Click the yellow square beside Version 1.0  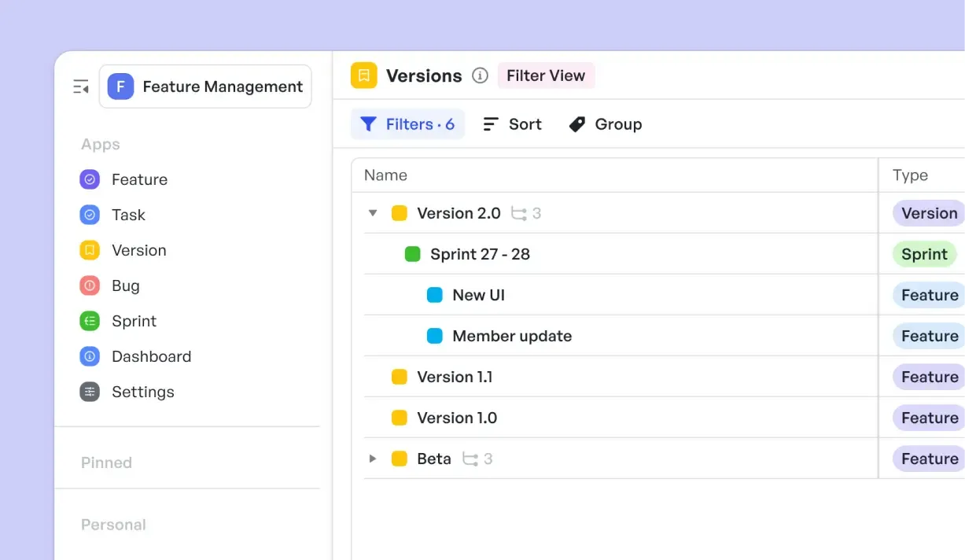(400, 418)
